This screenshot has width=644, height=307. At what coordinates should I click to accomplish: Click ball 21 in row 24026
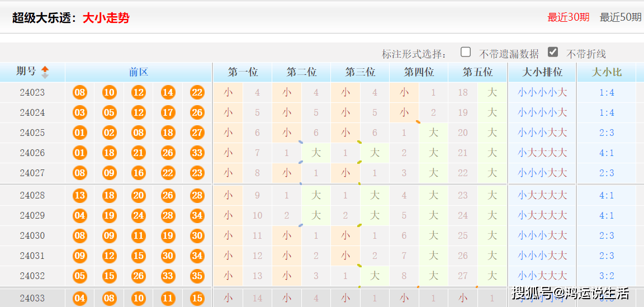click(139, 153)
